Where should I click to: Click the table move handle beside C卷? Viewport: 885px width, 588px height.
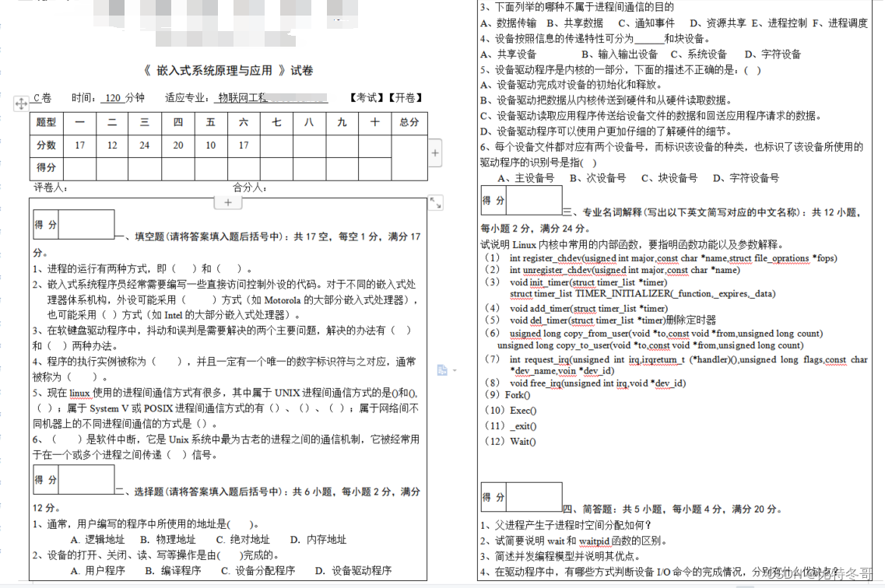[21, 103]
